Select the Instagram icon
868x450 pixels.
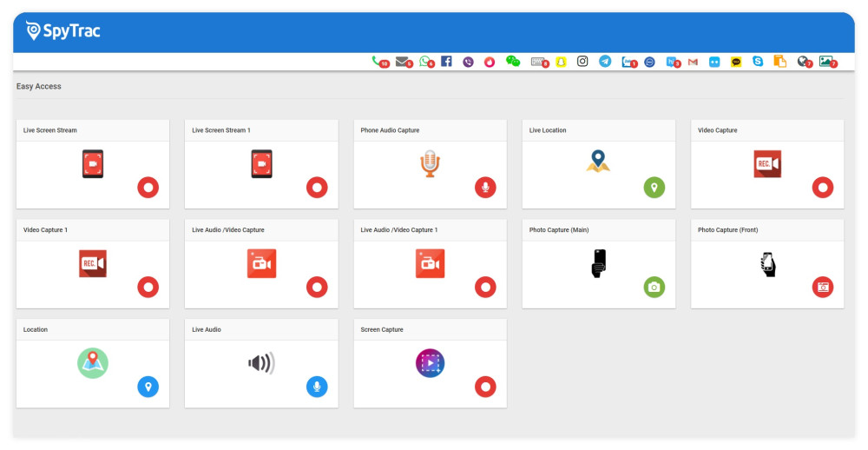582,61
